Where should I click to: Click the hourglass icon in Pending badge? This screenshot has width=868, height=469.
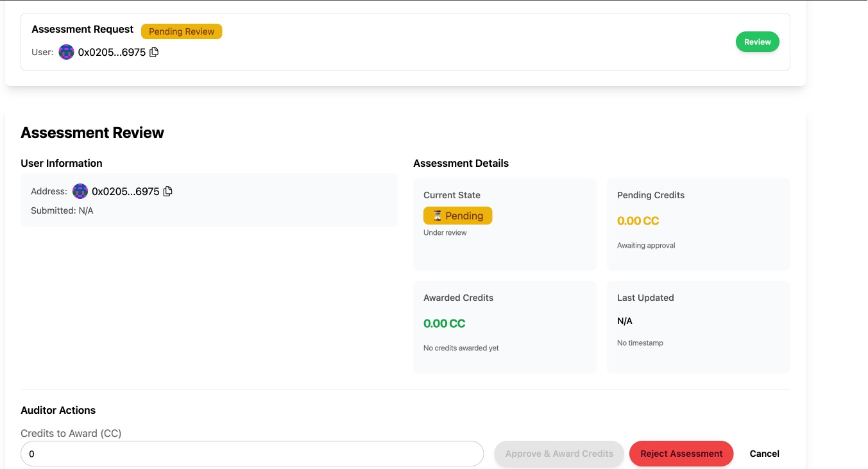437,216
